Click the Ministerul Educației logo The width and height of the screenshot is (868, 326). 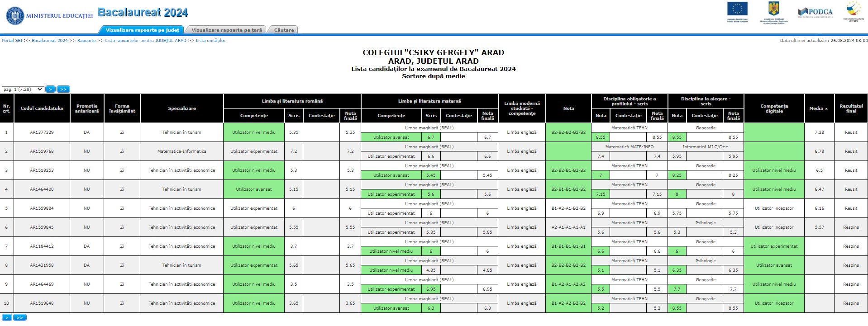pos(49,15)
